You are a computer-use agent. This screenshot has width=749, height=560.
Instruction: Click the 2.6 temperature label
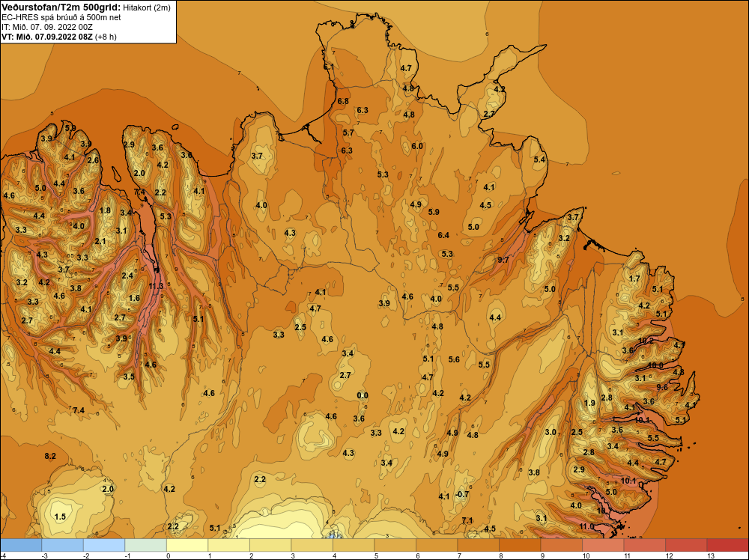pos(93,160)
